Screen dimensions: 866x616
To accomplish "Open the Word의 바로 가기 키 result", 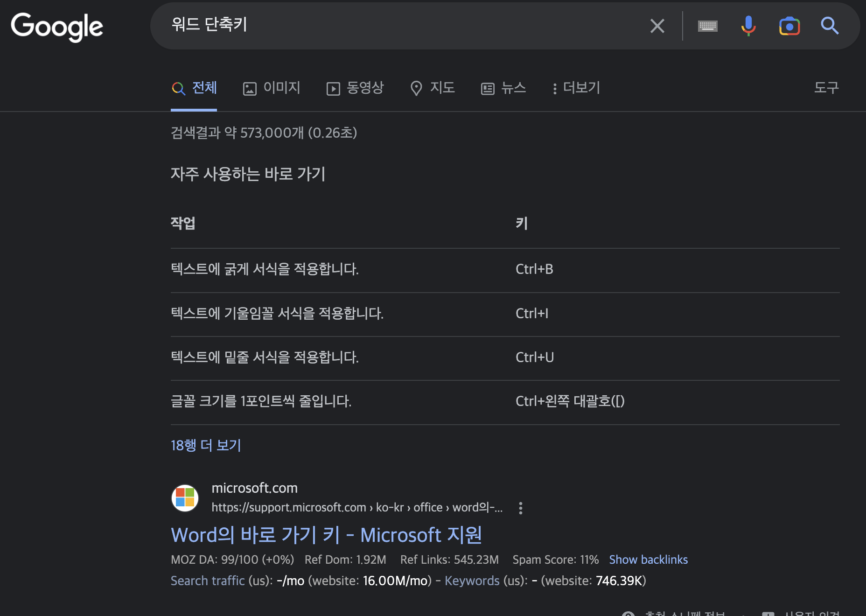I will pyautogui.click(x=326, y=535).
